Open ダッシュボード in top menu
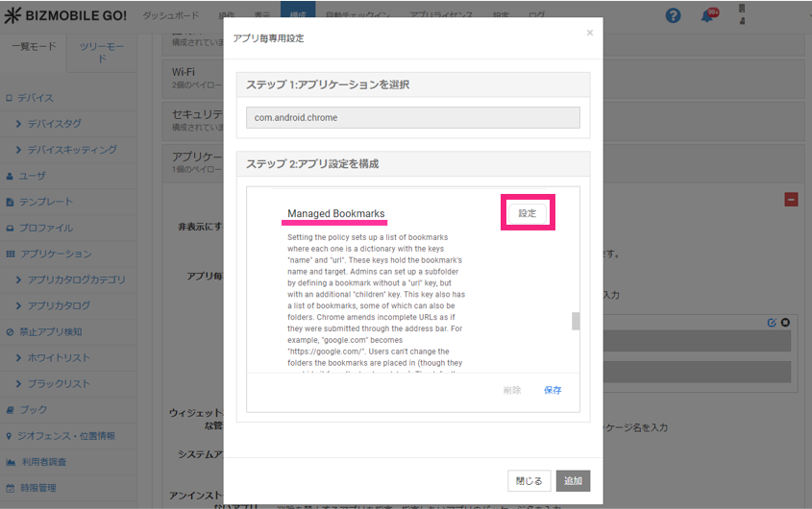 click(170, 16)
